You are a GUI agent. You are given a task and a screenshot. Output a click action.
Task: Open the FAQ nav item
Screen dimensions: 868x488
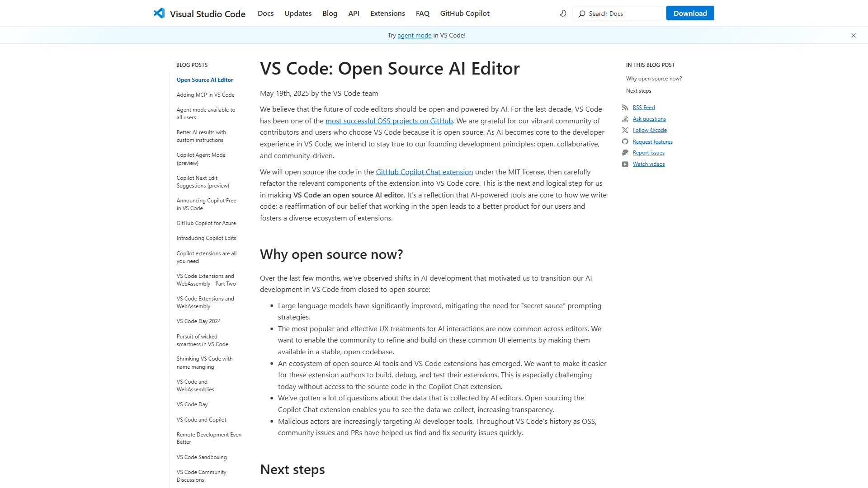pyautogui.click(x=422, y=14)
